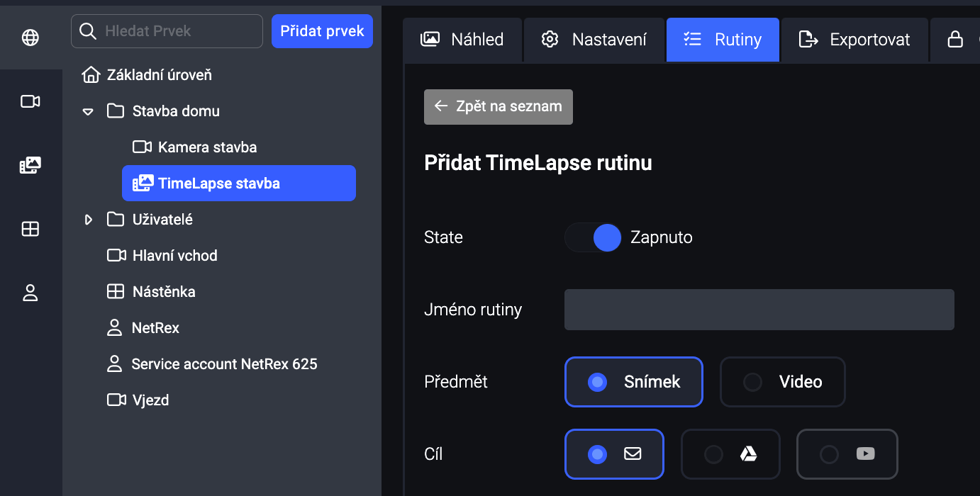Click the Jméno rutiny text field
980x496 pixels.
(759, 310)
